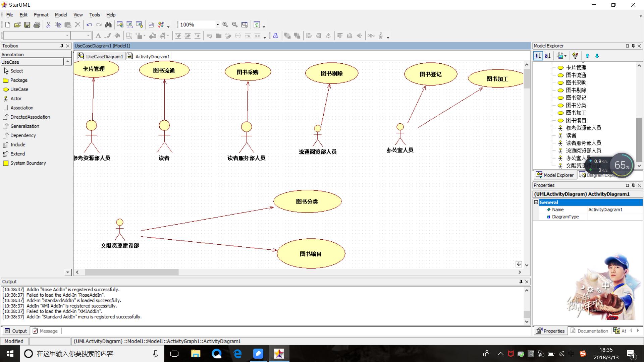The width and height of the screenshot is (644, 362).
Task: Open the font name combo box
Action: [67, 36]
